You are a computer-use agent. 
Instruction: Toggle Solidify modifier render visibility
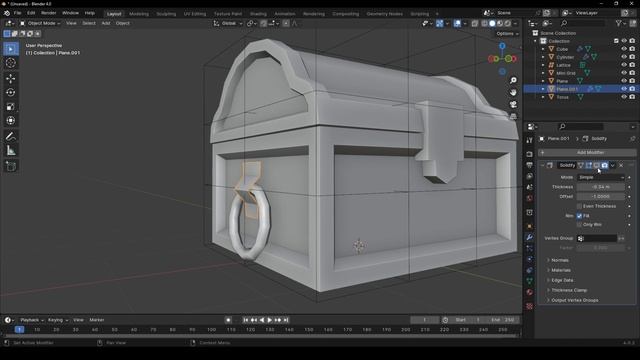604,165
